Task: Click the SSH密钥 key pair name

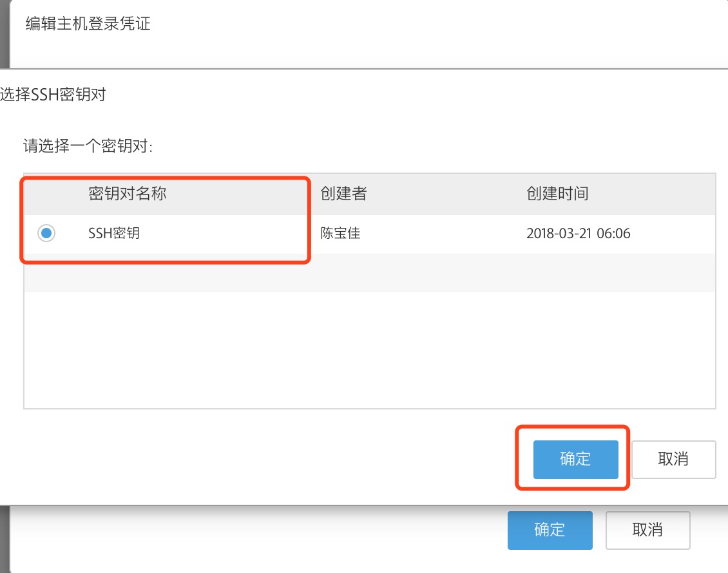Action: (x=114, y=234)
